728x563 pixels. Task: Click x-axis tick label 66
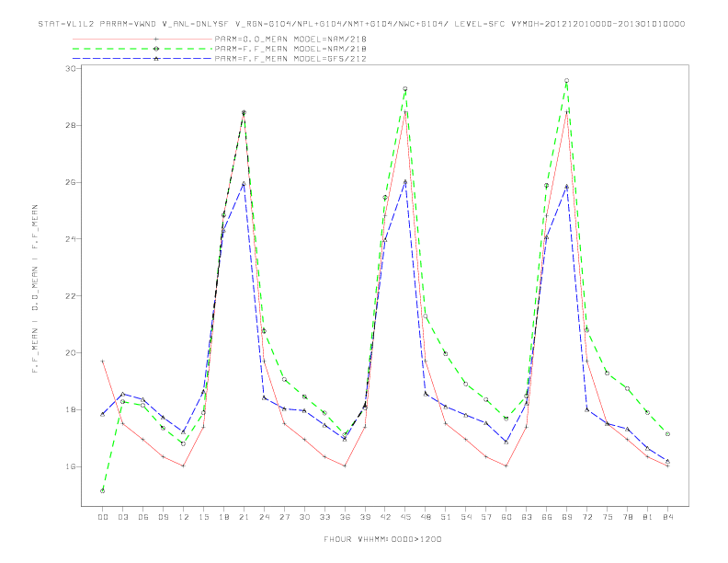click(x=547, y=517)
